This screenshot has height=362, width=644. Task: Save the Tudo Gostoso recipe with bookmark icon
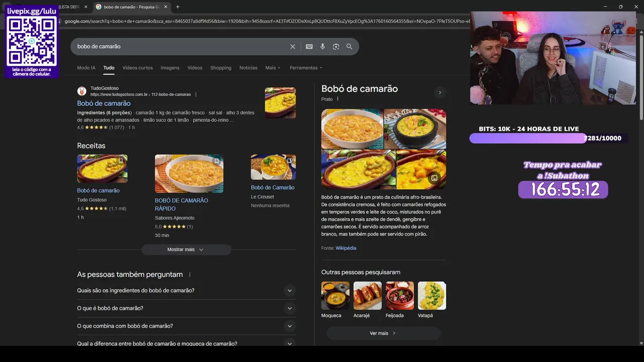pyautogui.click(x=121, y=161)
